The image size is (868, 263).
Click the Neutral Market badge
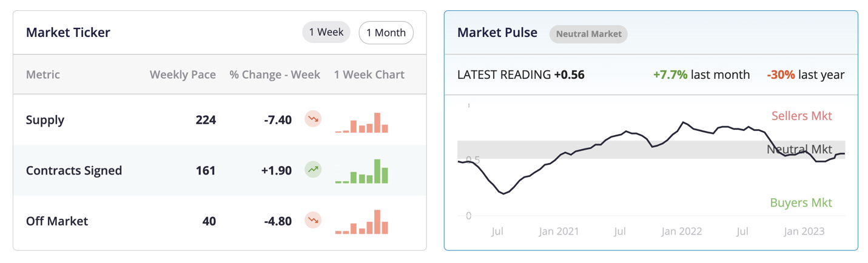(x=588, y=34)
